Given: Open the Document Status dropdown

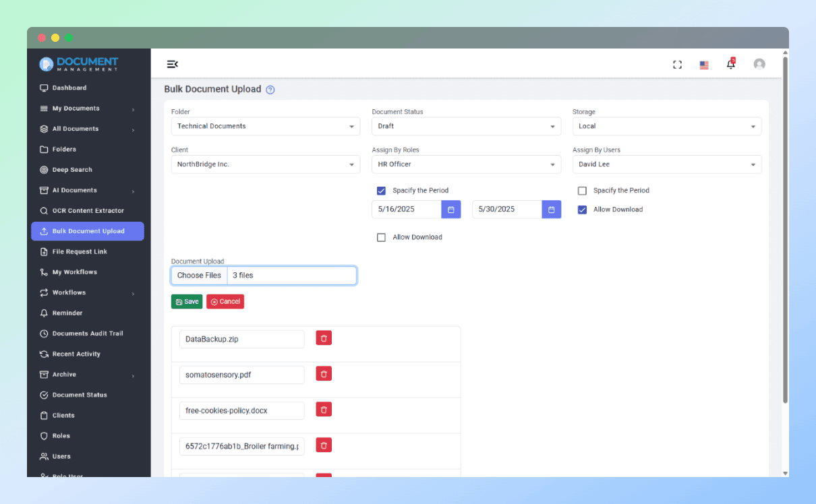Looking at the screenshot, I should click(465, 126).
